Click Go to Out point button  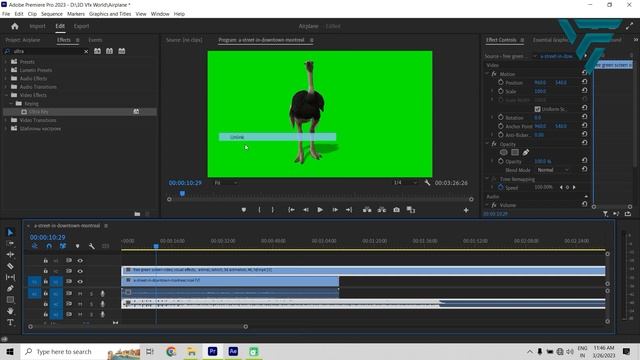pyautogui.click(x=349, y=210)
